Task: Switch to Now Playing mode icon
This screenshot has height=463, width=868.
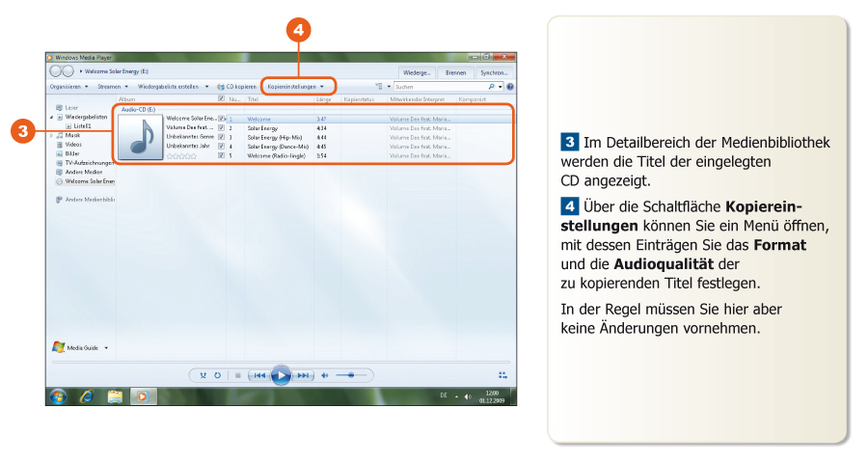Action: point(502,374)
